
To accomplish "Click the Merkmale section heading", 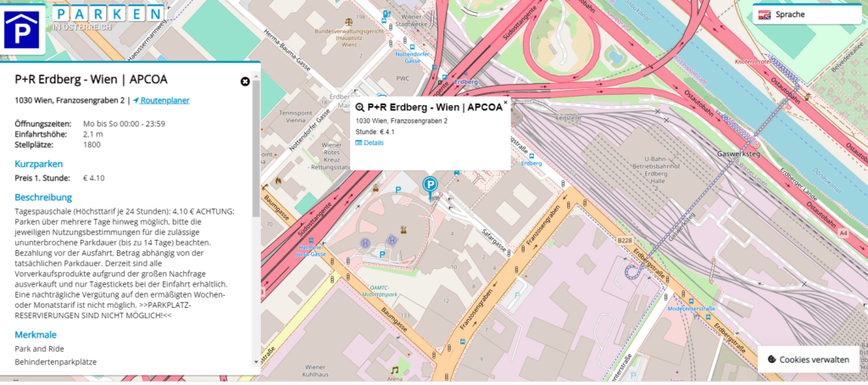I will [x=36, y=335].
